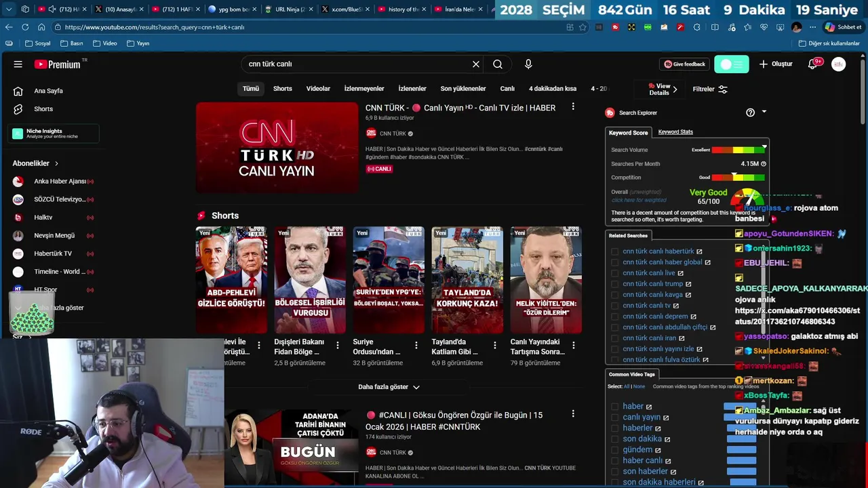Start voice search with the microphone icon

(528, 64)
